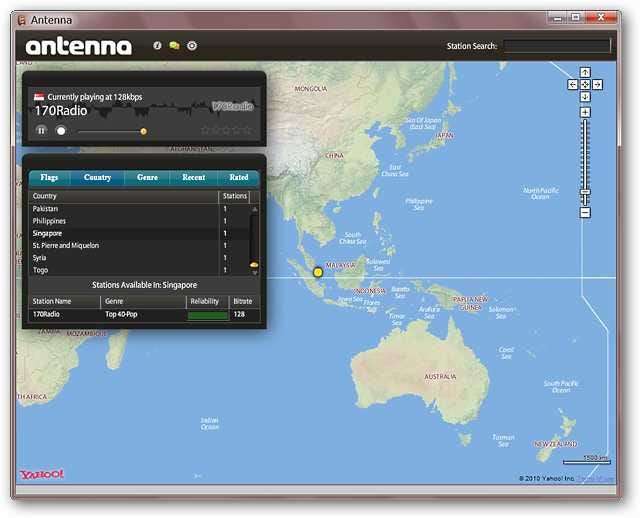Pan the map up with arrow
The image size is (640, 518).
coord(585,73)
